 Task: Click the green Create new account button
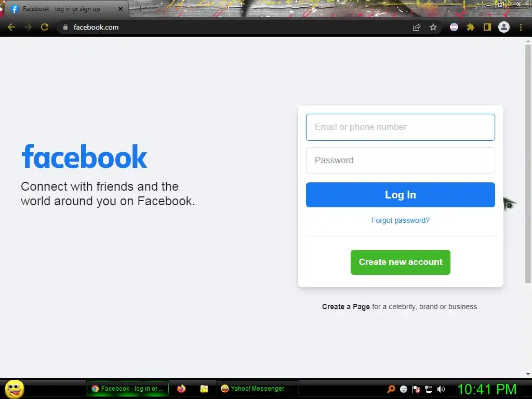coord(401,262)
